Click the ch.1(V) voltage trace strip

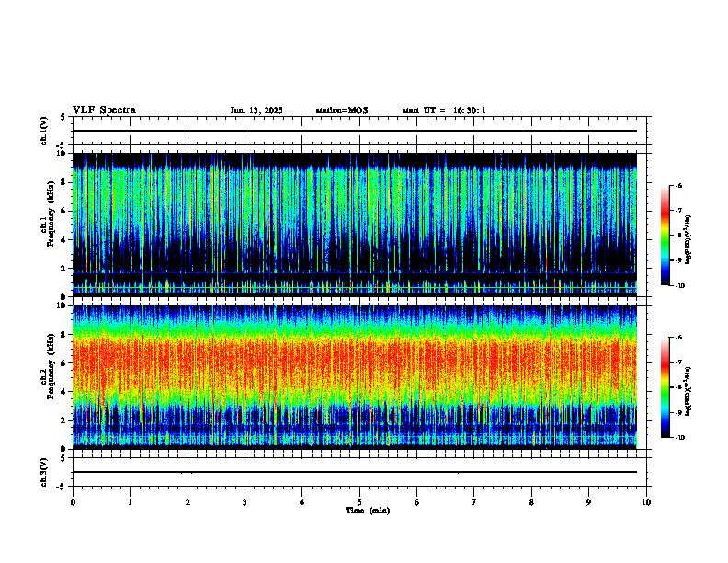click(x=359, y=131)
